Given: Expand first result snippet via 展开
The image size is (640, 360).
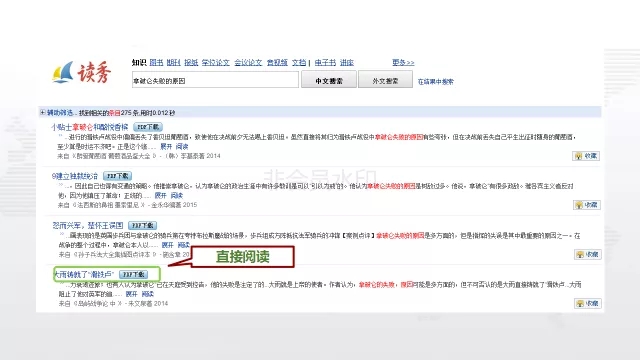Looking at the screenshot, I should click(x=166, y=146).
